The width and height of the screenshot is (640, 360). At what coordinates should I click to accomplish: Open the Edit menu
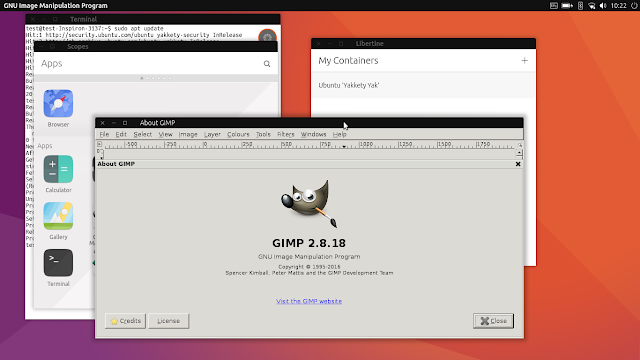121,134
